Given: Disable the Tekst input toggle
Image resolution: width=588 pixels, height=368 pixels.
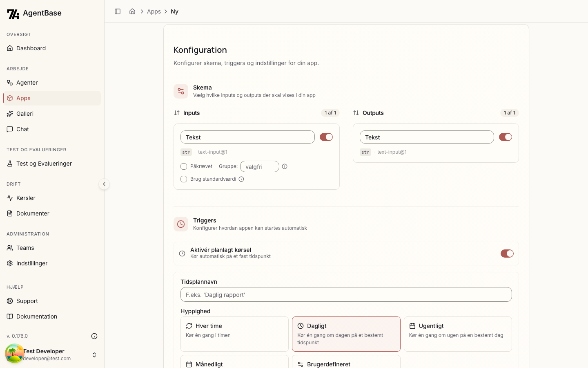Looking at the screenshot, I should click(326, 137).
